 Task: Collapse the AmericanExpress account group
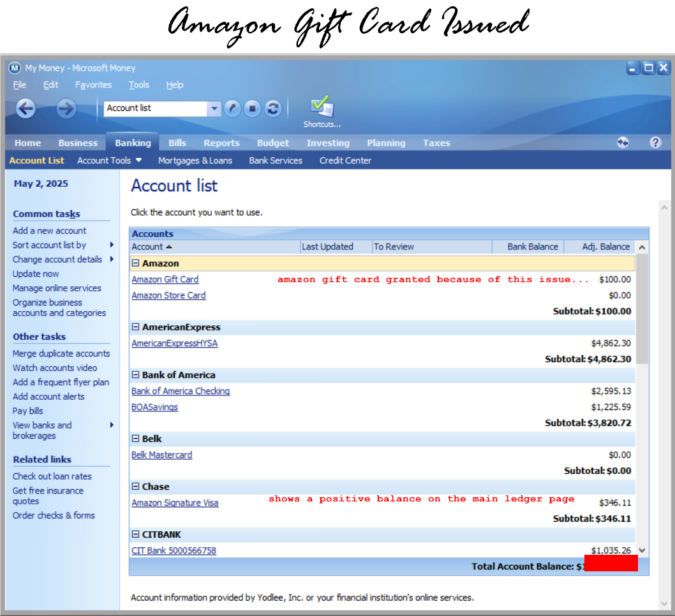136,327
